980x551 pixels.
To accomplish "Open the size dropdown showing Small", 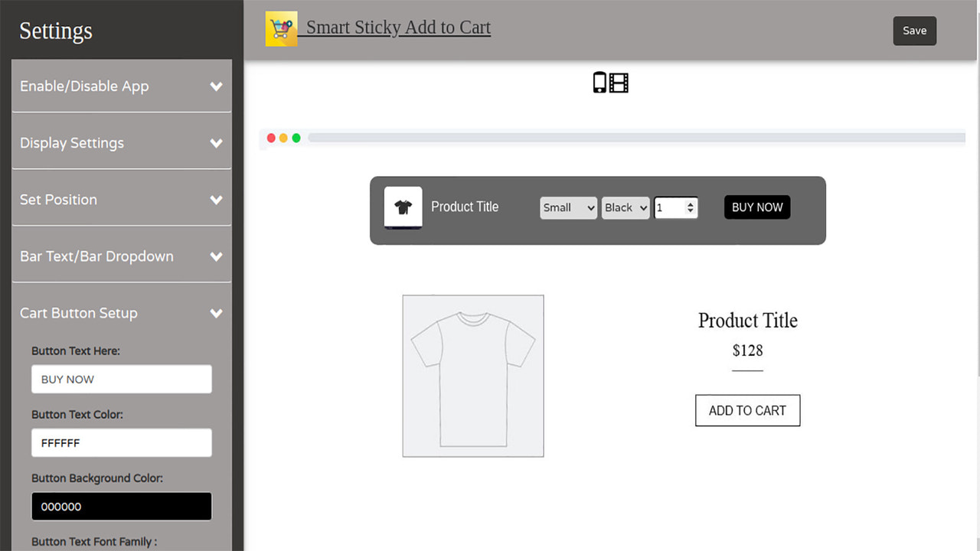I will point(568,207).
